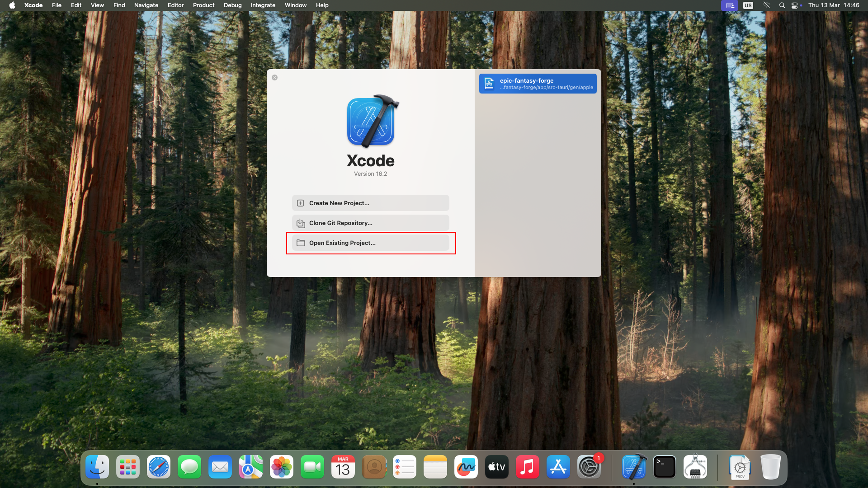Click the US input source indicator

748,5
